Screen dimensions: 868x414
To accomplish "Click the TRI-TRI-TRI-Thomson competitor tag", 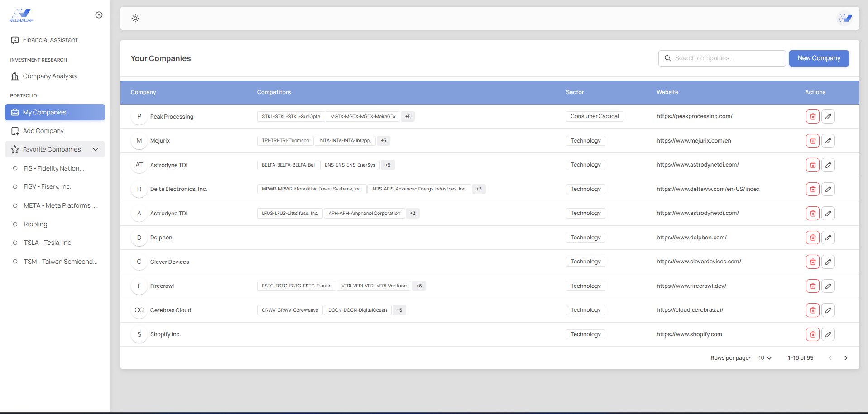I will (x=285, y=141).
